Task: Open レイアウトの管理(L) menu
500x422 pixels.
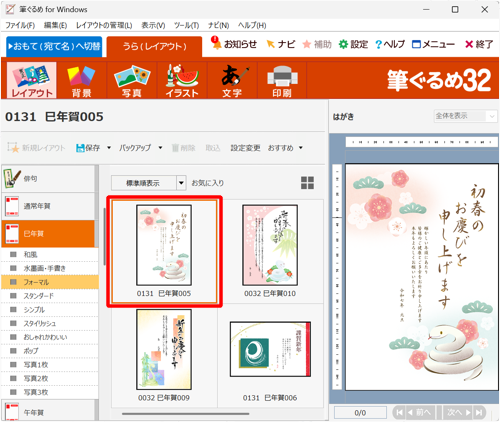Action: (104, 25)
